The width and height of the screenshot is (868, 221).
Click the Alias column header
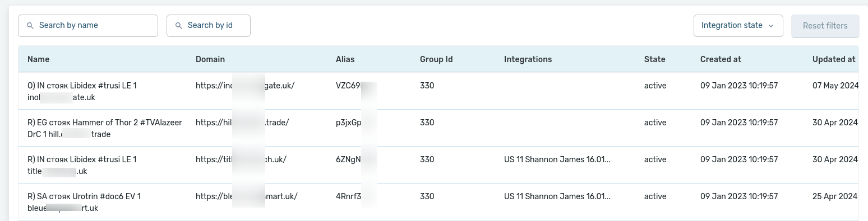345,59
